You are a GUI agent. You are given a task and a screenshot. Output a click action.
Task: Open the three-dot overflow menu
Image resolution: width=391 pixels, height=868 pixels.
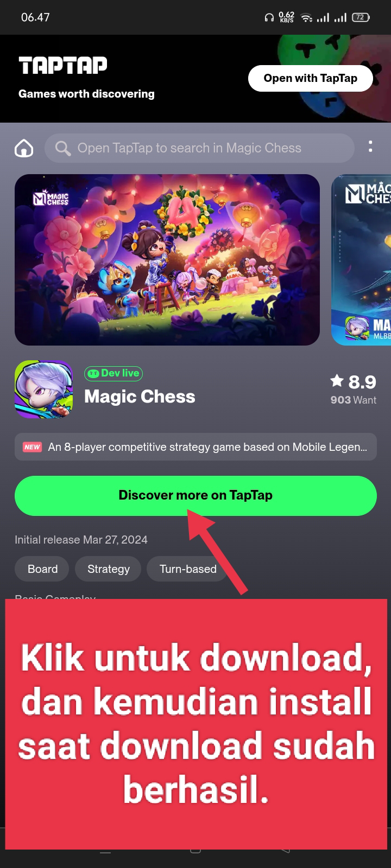(x=370, y=146)
